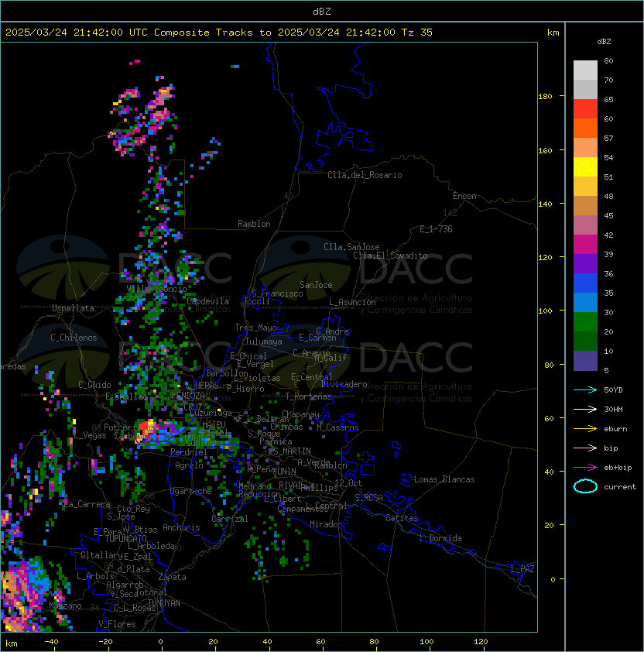The width and height of the screenshot is (644, 652).
Task: Click the 50YD legend label
Action: pyautogui.click(x=613, y=390)
